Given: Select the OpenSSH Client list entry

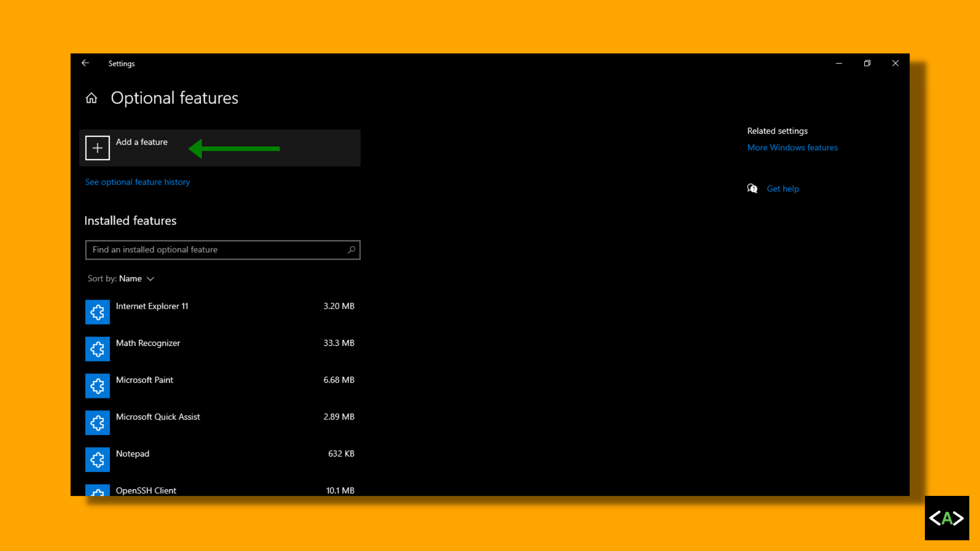Looking at the screenshot, I should (146, 490).
